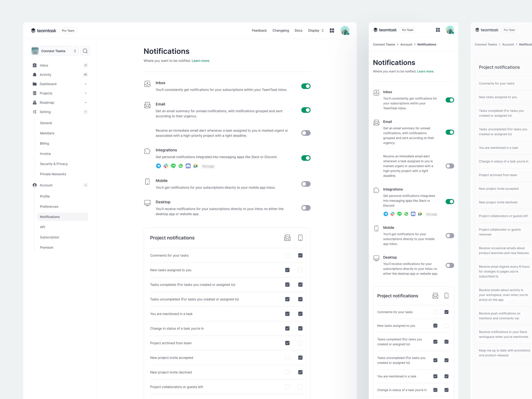Click the LINE icon in desktop Integrations row
532x399 pixels.
click(173, 166)
